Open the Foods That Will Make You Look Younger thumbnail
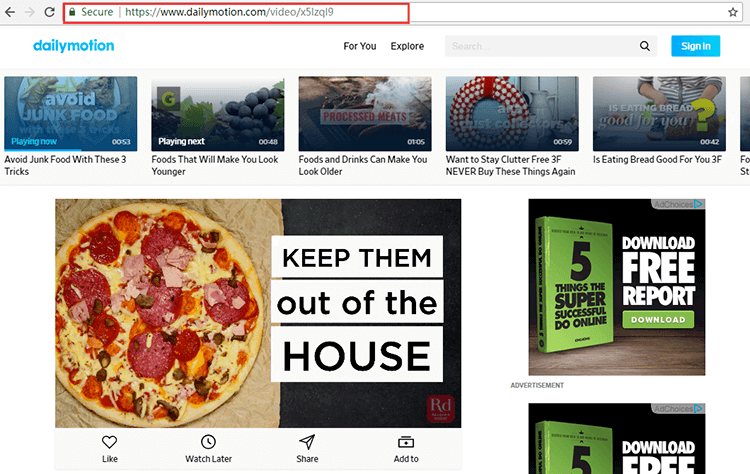The width and height of the screenshot is (750, 474). click(x=218, y=114)
